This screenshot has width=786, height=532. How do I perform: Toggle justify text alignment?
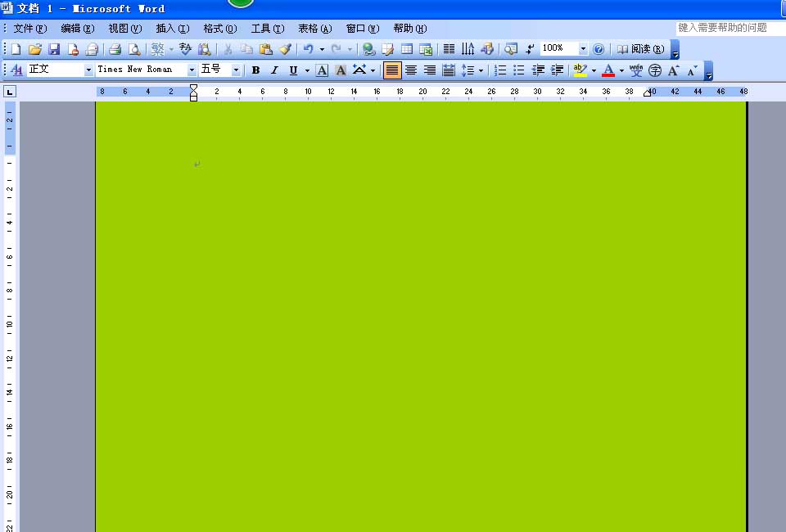392,70
